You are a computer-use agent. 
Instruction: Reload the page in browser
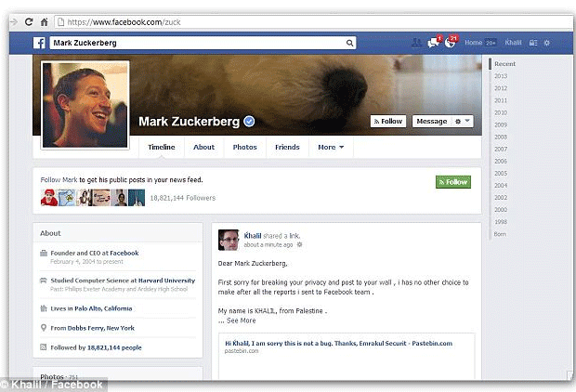pos(29,22)
